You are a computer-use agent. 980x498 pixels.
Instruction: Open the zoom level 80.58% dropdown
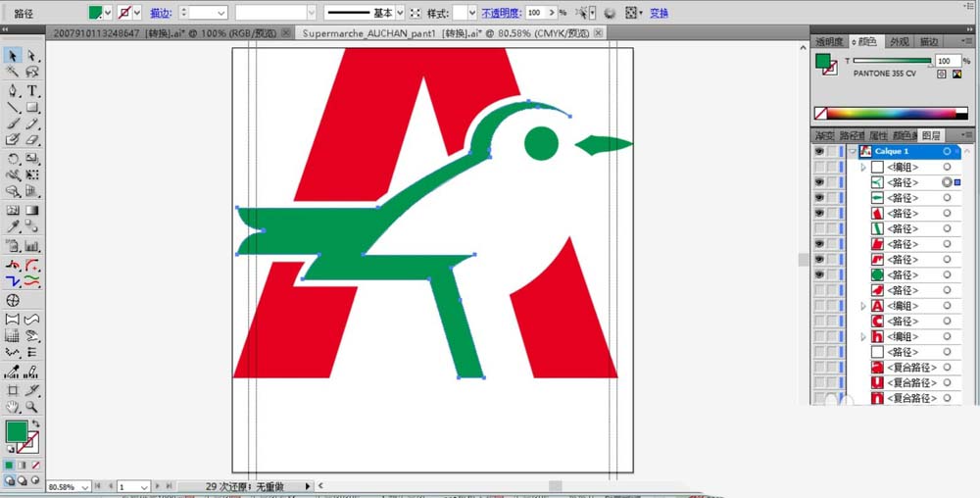[x=85, y=487]
